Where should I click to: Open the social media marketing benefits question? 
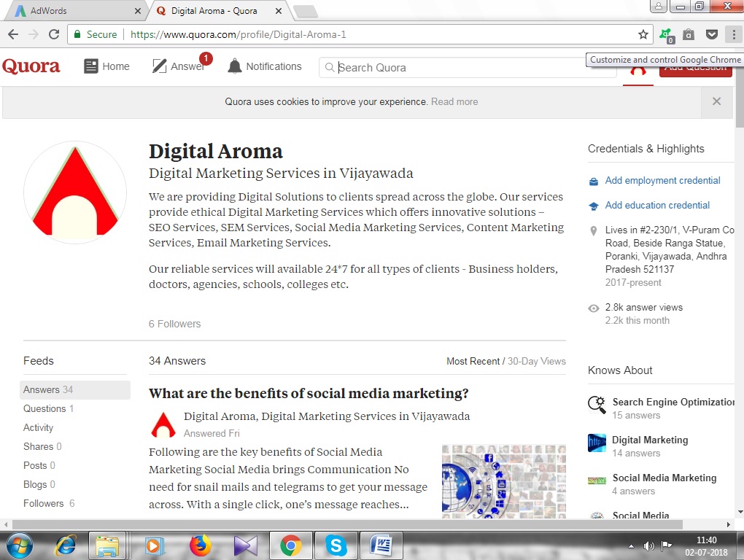(309, 394)
